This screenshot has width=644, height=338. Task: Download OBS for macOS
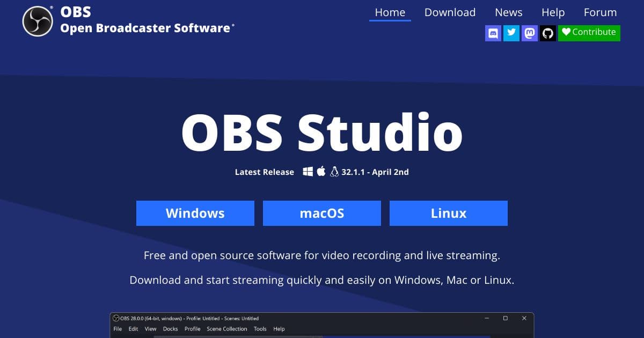point(322,213)
